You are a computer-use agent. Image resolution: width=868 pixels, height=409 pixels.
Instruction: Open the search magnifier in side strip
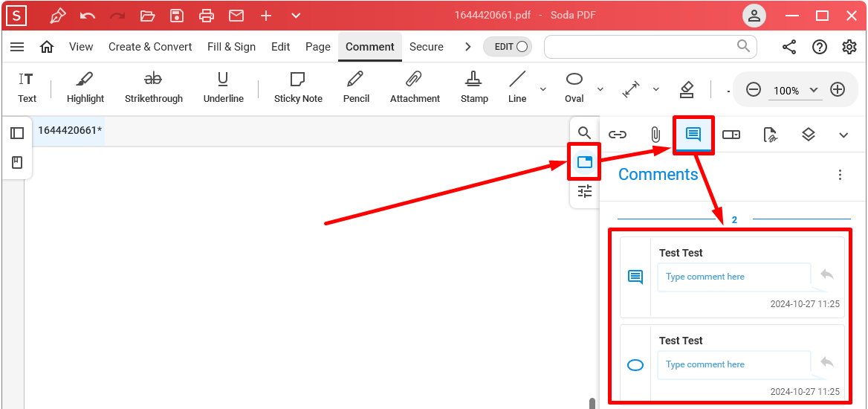click(585, 133)
